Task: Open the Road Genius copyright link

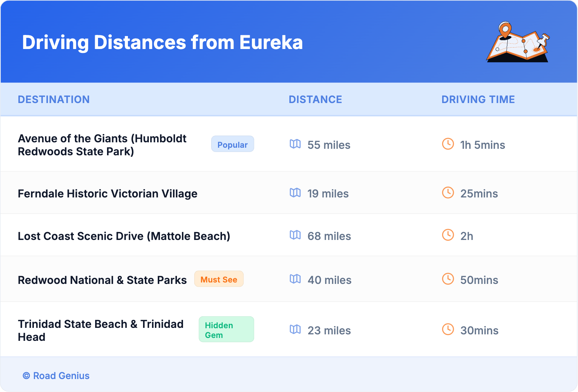Action: (56, 376)
